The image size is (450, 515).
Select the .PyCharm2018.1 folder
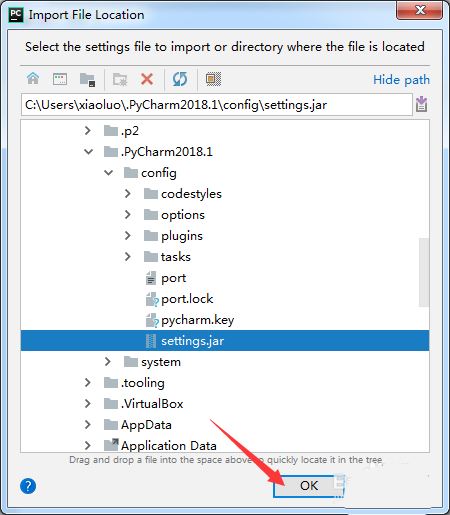pyautogui.click(x=166, y=152)
